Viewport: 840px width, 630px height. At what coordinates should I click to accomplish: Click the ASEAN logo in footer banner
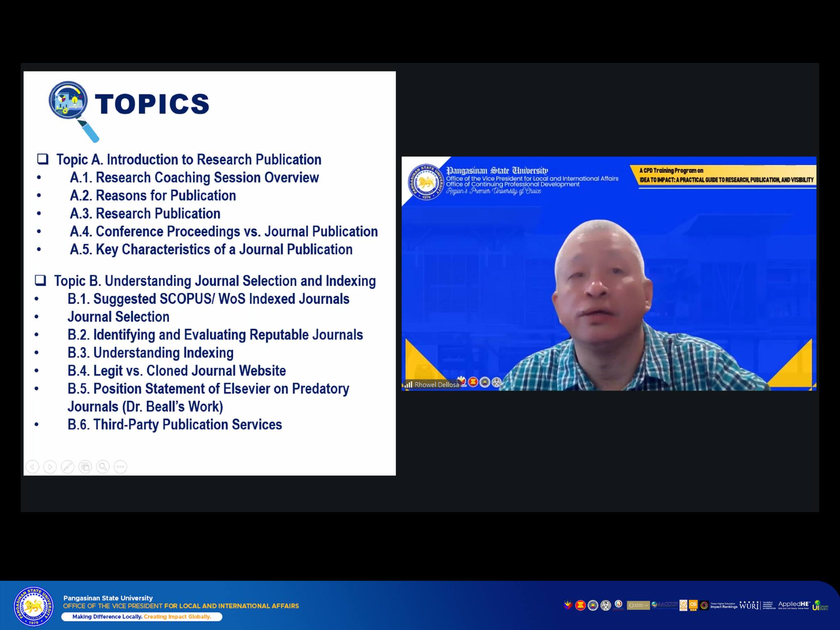coord(580,605)
